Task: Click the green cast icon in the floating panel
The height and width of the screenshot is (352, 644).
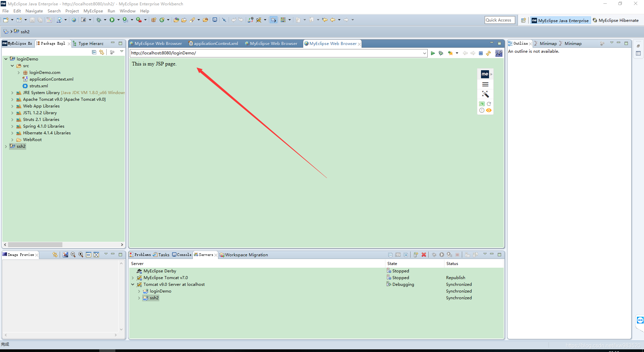Action: point(482,104)
